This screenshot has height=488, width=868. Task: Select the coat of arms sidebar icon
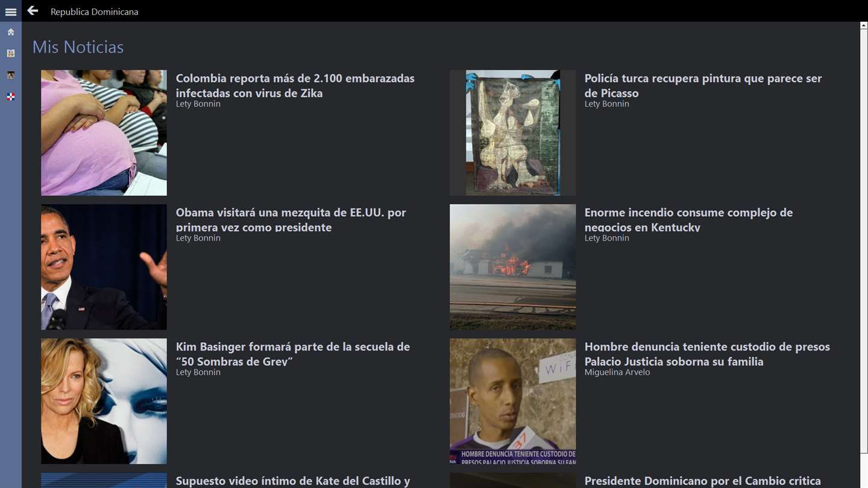click(x=11, y=54)
